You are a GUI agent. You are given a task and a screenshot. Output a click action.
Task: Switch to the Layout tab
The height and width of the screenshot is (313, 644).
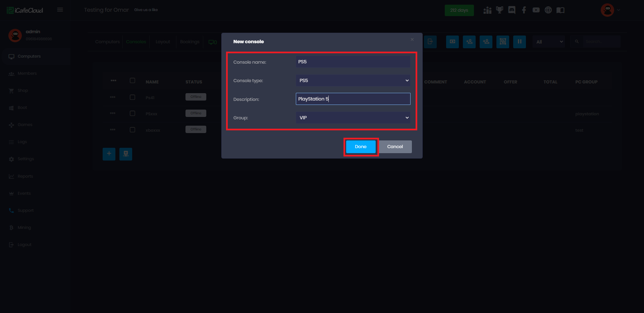point(163,42)
